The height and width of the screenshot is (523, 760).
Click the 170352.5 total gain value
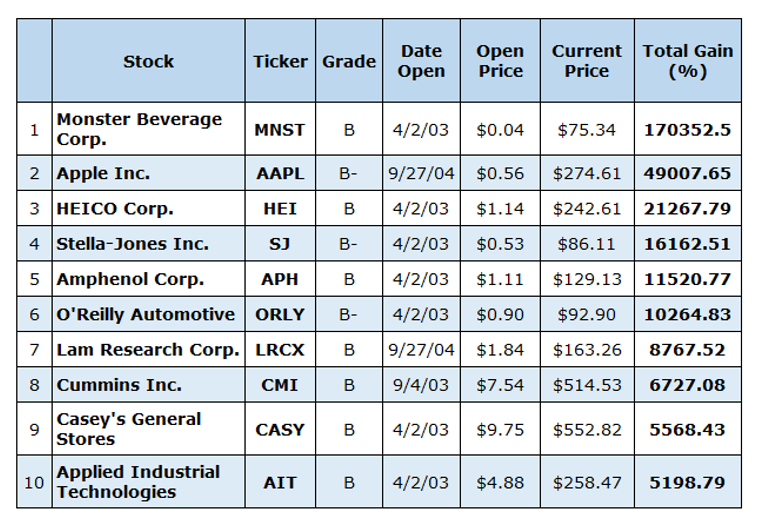(x=687, y=129)
